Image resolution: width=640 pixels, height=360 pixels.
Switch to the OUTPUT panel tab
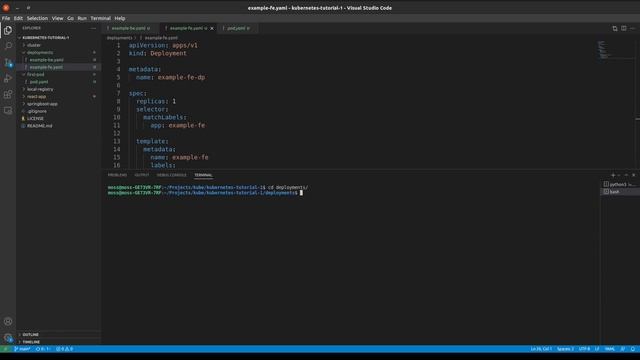142,175
